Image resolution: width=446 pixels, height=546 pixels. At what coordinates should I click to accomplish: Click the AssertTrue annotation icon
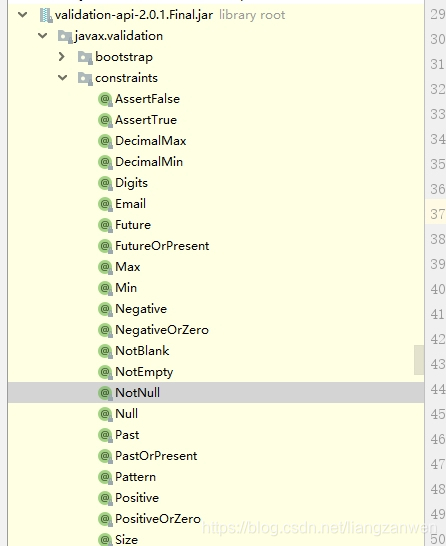105,120
